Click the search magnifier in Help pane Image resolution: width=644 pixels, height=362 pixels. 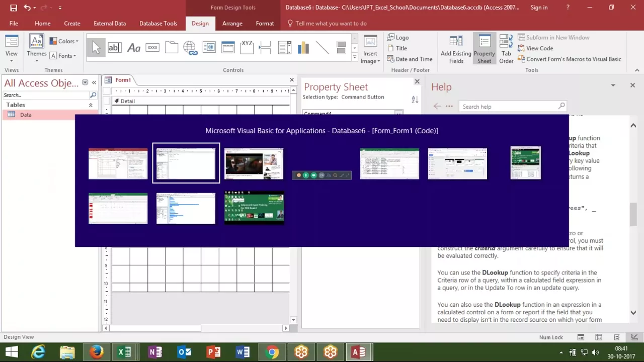561,106
